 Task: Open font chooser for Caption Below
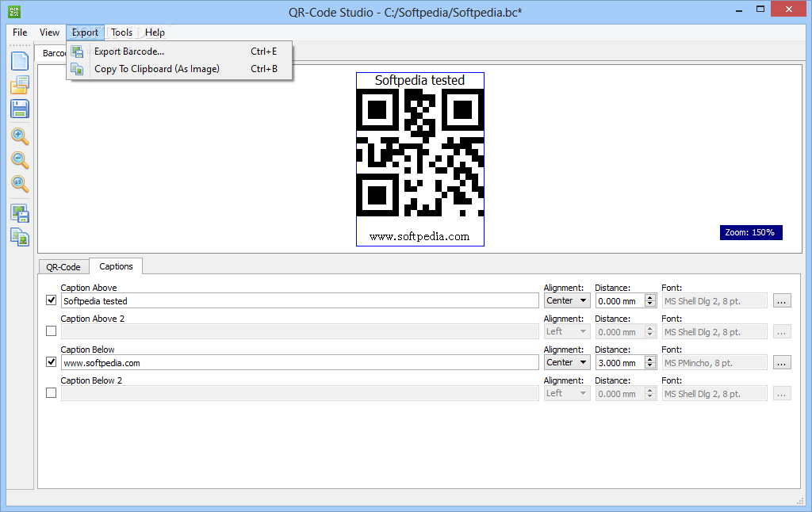point(782,362)
